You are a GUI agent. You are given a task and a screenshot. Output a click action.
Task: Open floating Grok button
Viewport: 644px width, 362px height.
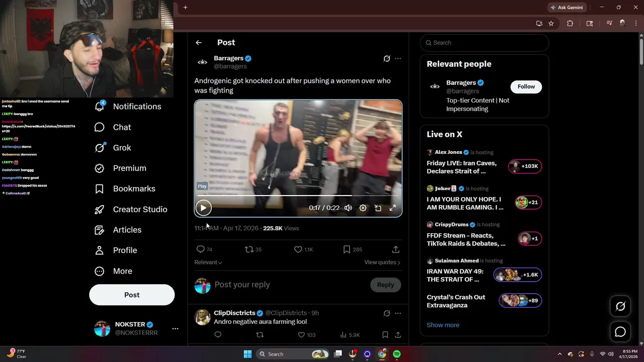(620, 306)
